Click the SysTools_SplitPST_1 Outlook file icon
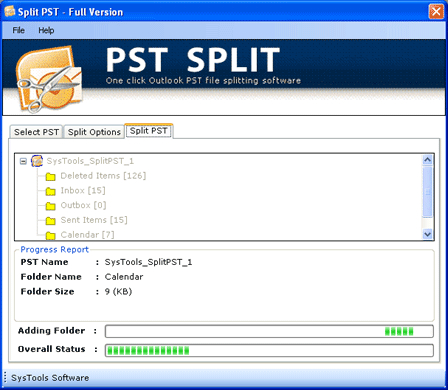Image resolution: width=448 pixels, height=390 pixels. (x=37, y=161)
